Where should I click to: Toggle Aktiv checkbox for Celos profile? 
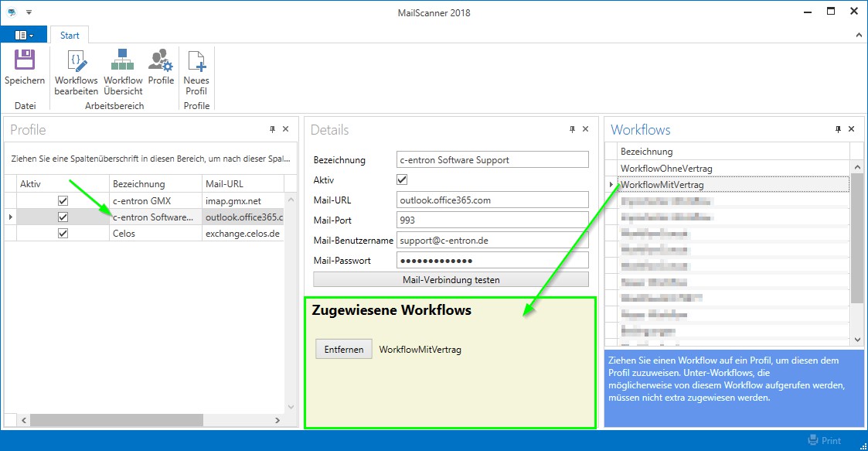tap(63, 234)
